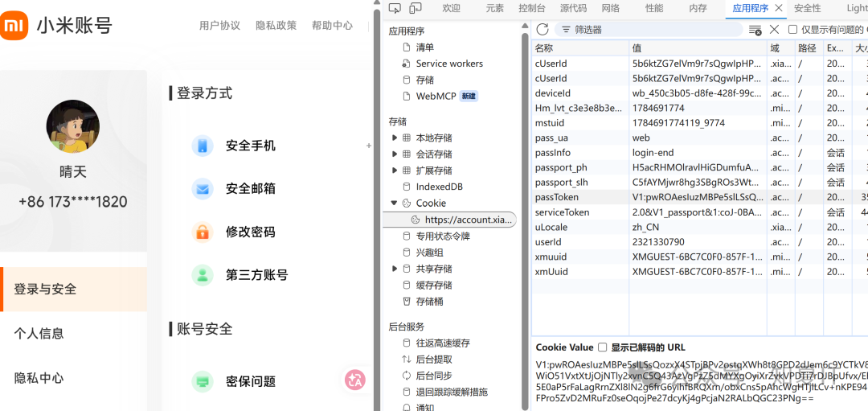
Task: Activate the DevTools inspect element icon
Action: (395, 8)
